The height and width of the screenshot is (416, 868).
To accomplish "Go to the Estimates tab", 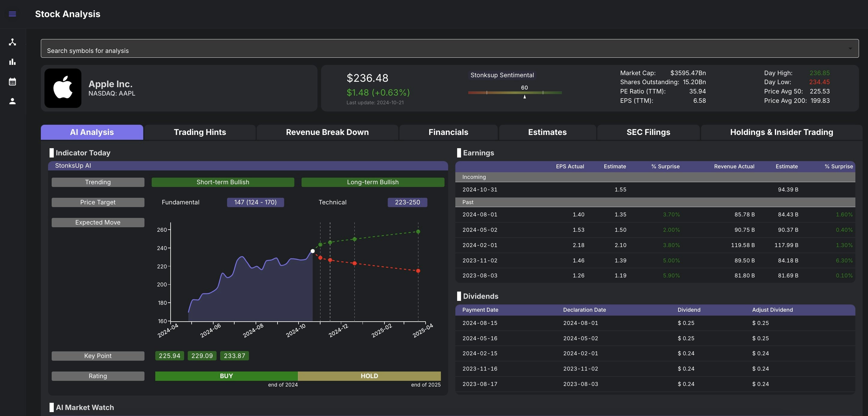I will [x=547, y=132].
